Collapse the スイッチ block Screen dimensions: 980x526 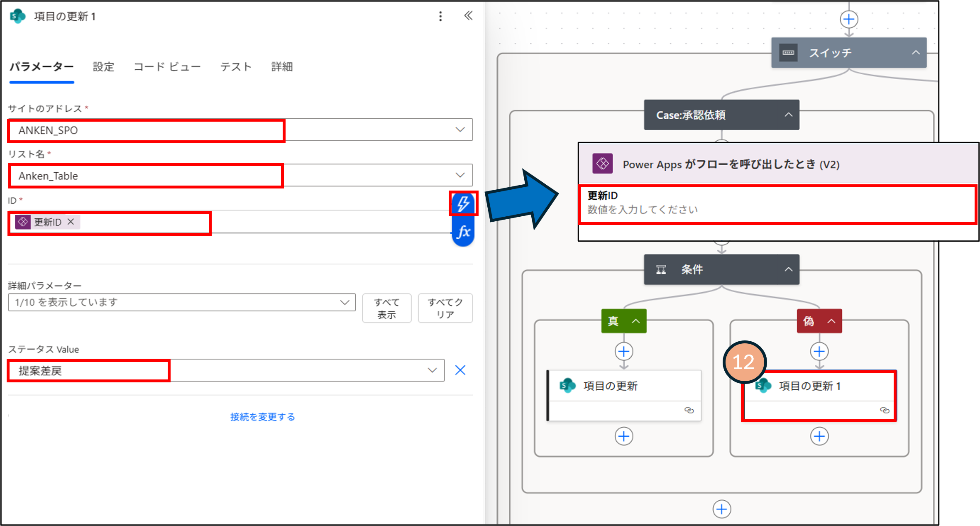(916, 53)
